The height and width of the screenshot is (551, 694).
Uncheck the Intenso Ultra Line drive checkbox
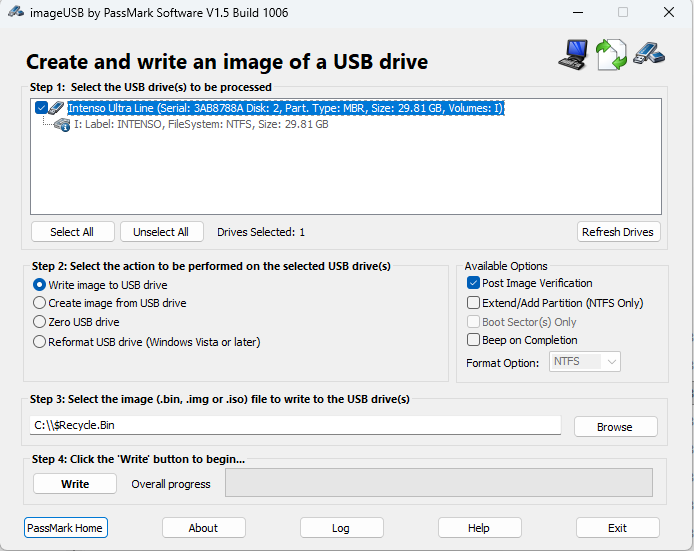click(x=41, y=108)
